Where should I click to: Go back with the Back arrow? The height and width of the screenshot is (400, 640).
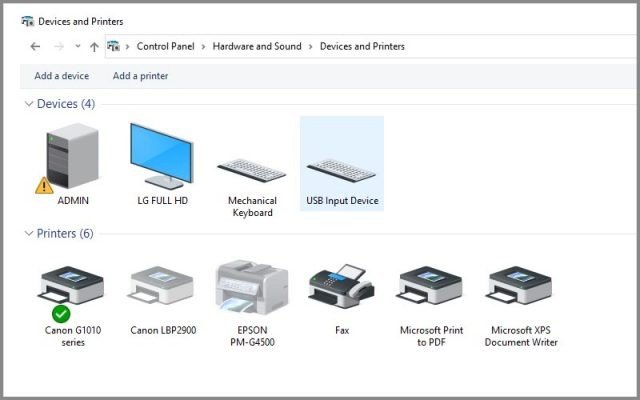35,47
